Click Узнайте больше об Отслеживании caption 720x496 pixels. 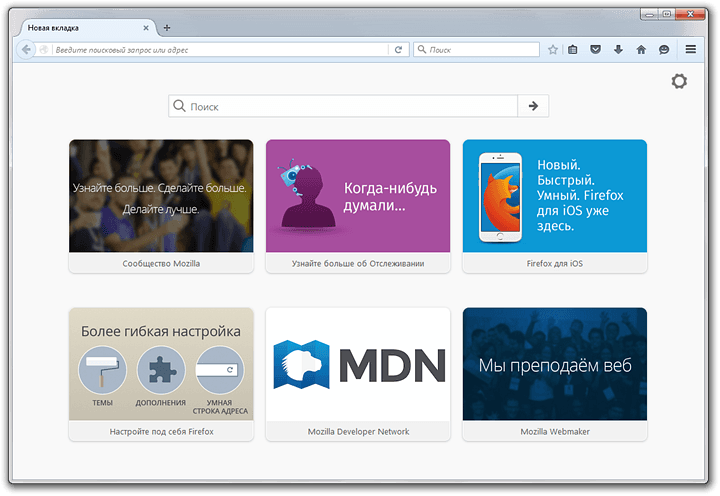pos(358,264)
